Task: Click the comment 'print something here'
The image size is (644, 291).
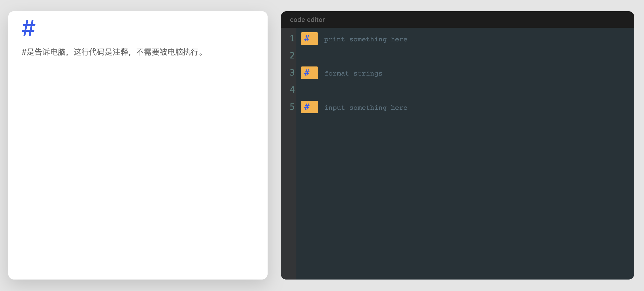Action: pos(366,39)
